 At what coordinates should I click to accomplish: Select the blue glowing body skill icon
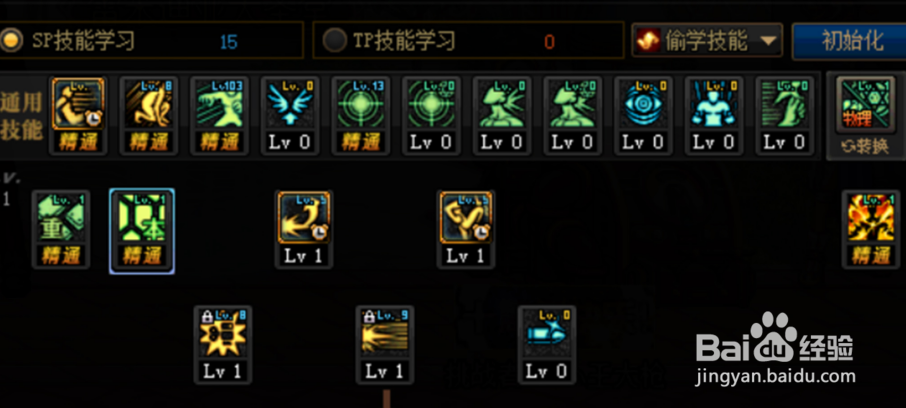714,104
